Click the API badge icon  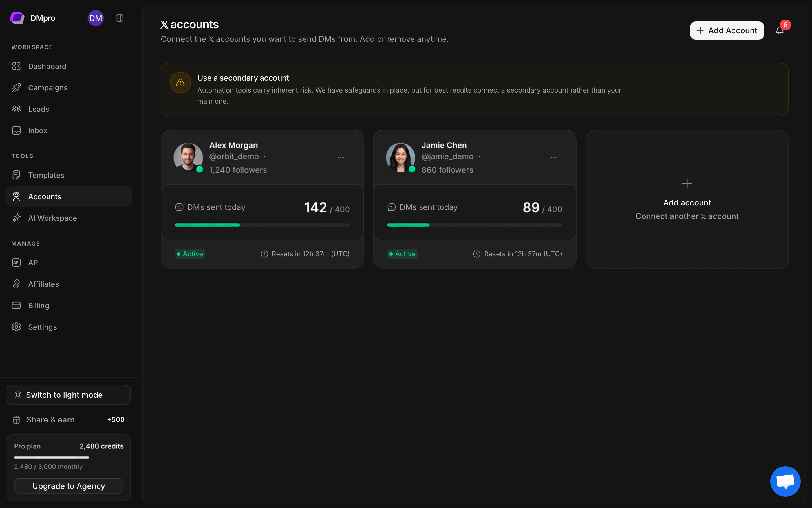(x=16, y=262)
